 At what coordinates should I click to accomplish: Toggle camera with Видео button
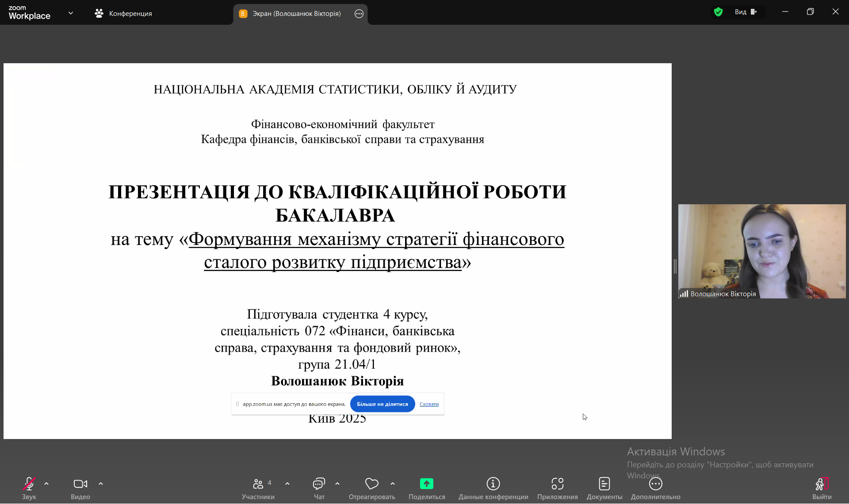pyautogui.click(x=80, y=484)
